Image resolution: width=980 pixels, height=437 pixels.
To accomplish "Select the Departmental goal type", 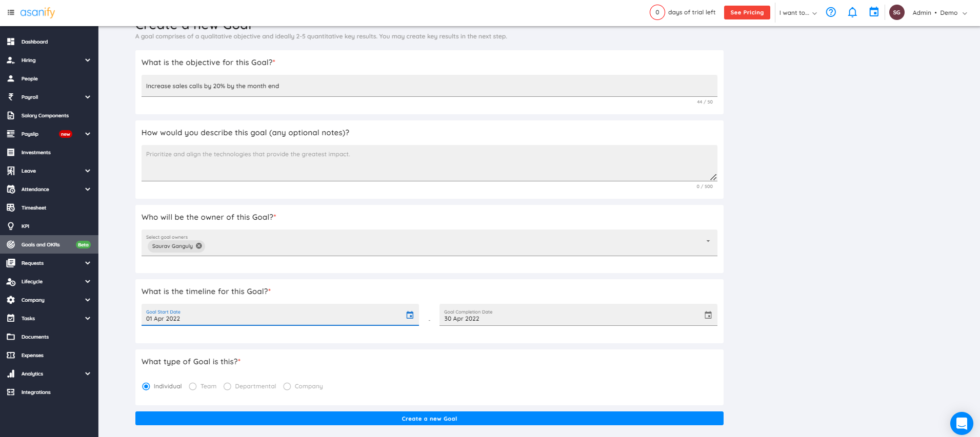I will pos(228,386).
